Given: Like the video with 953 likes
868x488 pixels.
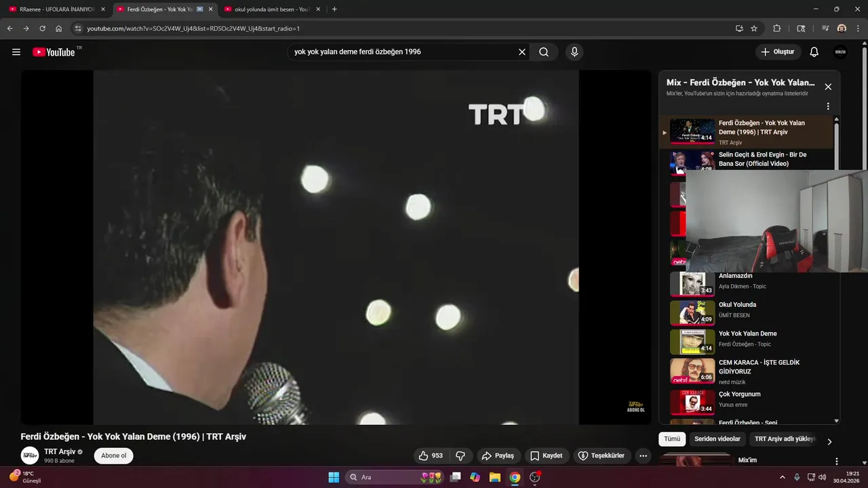Looking at the screenshot, I should [x=431, y=455].
